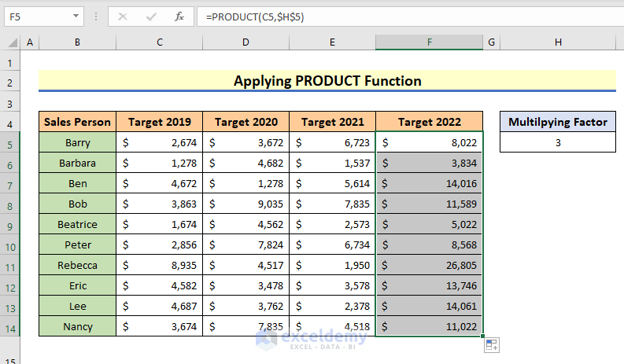The width and height of the screenshot is (624, 364).
Task: Select column D header
Action: 246,42
